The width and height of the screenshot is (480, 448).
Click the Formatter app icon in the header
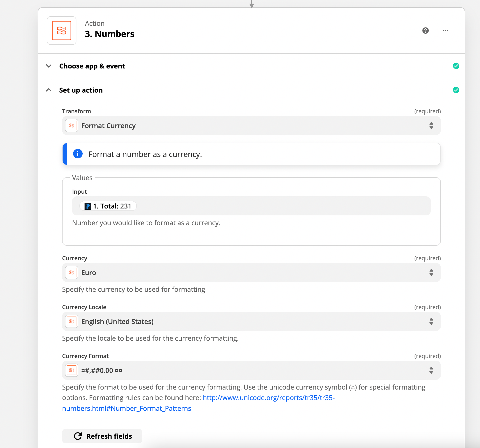(x=62, y=31)
